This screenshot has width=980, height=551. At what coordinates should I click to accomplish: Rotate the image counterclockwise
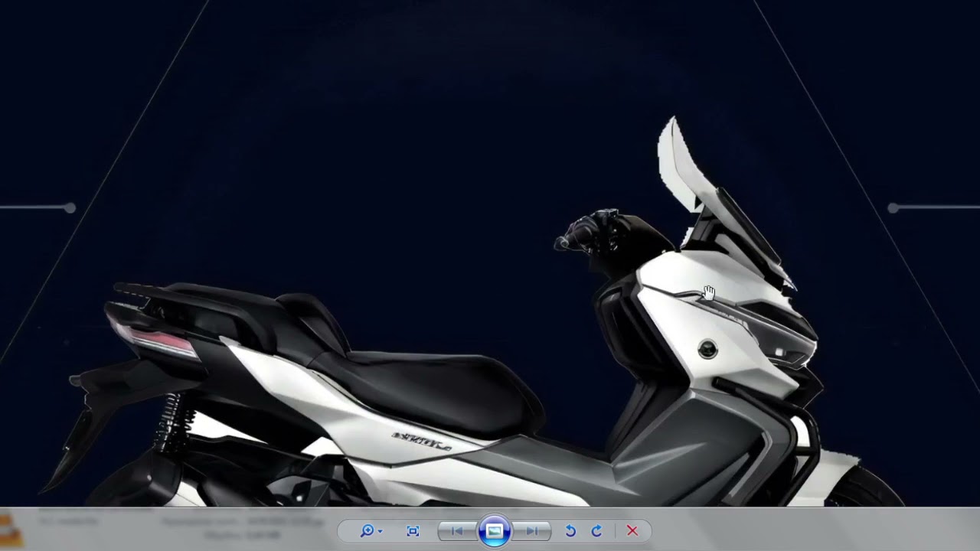pyautogui.click(x=570, y=530)
